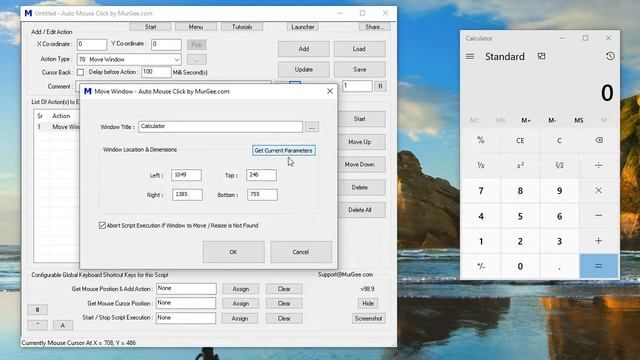This screenshot has height=360, width=640.
Task: Click OK in Move Window dialog
Action: pyautogui.click(x=233, y=252)
